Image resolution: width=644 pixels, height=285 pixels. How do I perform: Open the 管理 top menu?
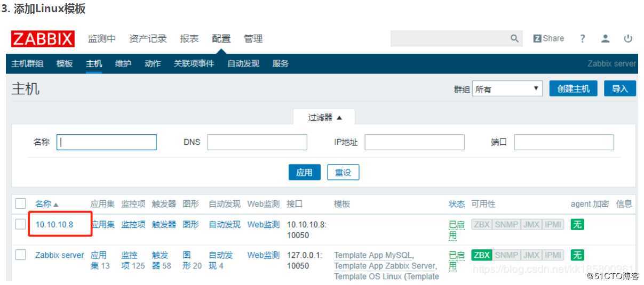(x=253, y=39)
